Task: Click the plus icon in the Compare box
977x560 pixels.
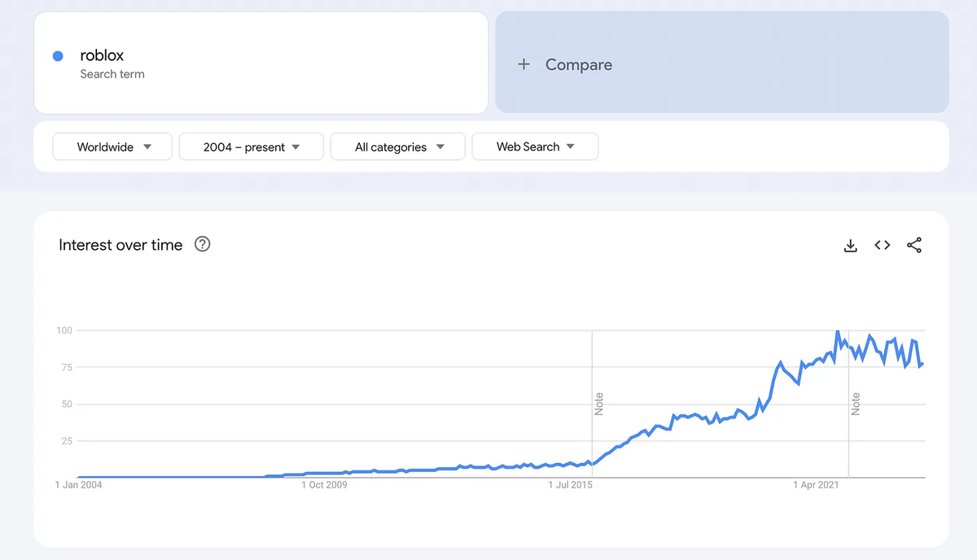Action: pyautogui.click(x=524, y=63)
